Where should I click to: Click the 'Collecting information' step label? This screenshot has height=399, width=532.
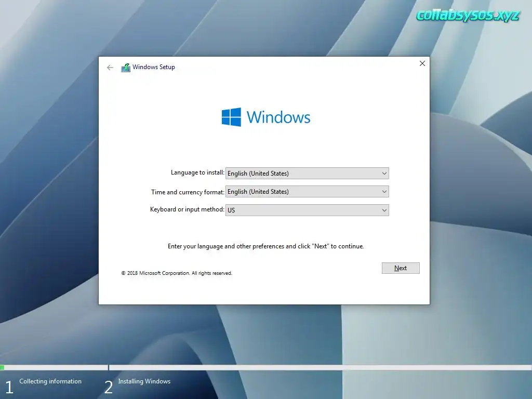coord(50,381)
